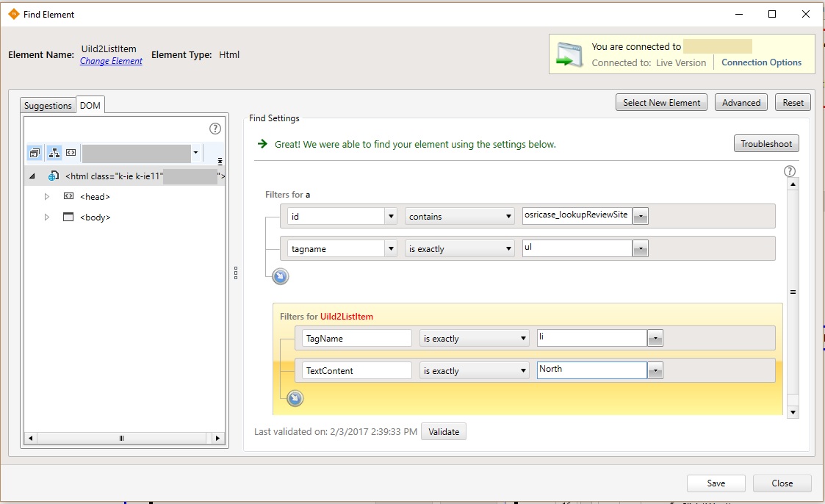This screenshot has width=825, height=504.
Task: Toggle the code brackets view button in DOM toolbar
Action: tap(71, 153)
